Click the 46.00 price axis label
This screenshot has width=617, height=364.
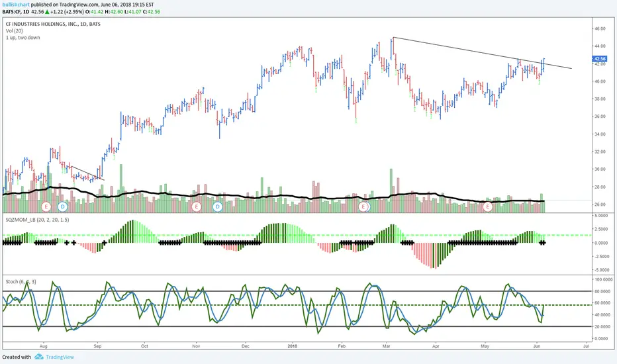[600, 28]
